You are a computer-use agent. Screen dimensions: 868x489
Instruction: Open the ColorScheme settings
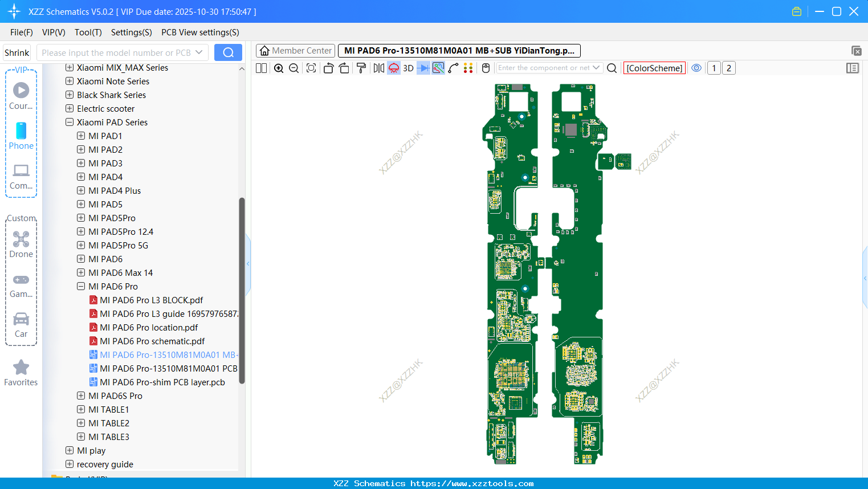click(x=654, y=68)
